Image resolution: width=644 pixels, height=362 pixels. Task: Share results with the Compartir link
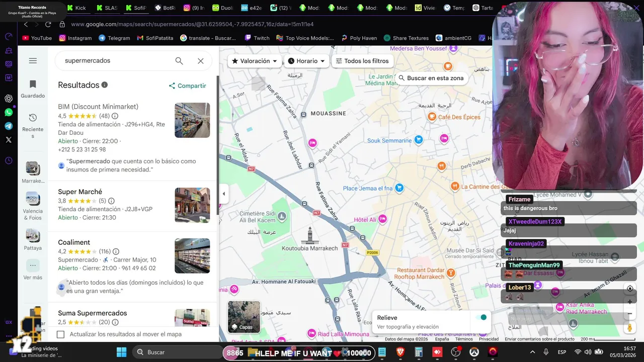tap(187, 86)
